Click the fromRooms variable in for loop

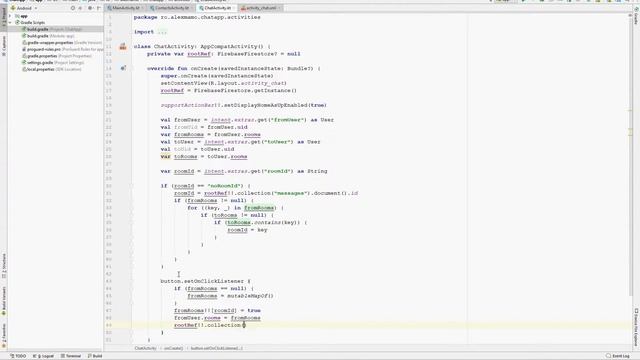(260, 208)
